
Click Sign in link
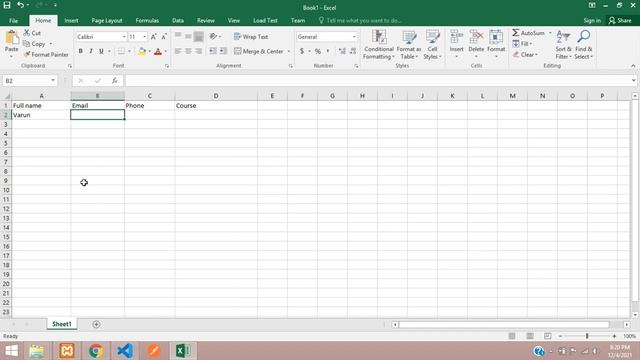point(592,20)
